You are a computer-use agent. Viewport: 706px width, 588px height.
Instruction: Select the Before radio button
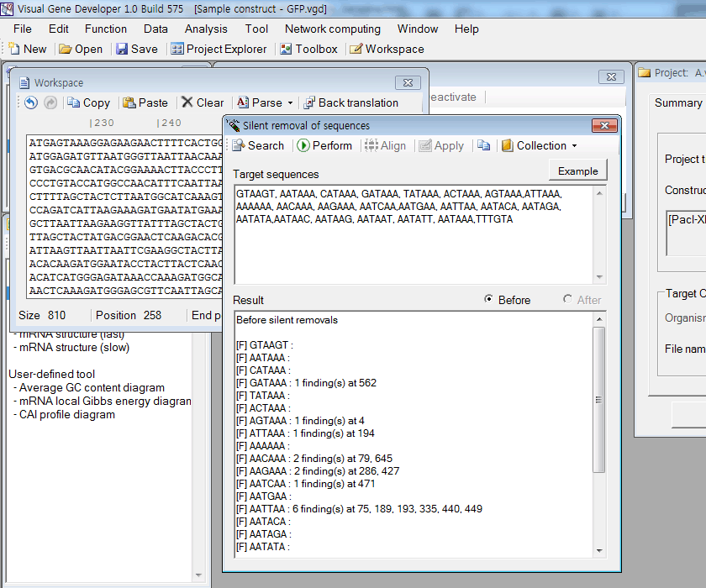(x=490, y=300)
